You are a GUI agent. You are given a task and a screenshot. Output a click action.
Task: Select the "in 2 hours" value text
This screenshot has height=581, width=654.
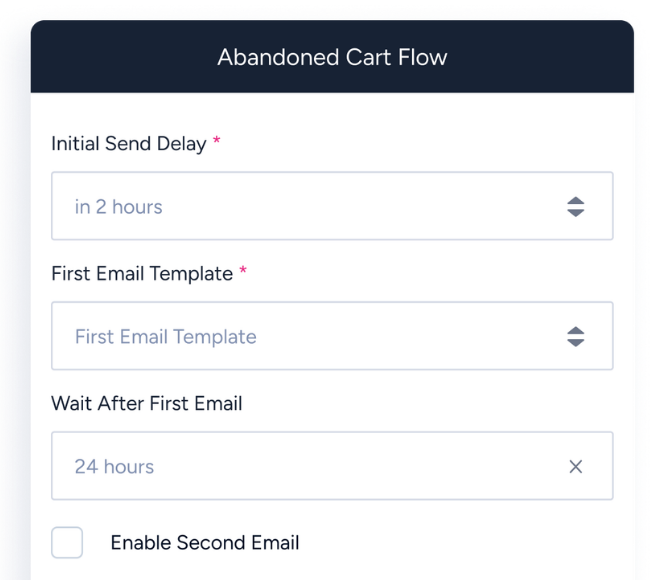pos(118,207)
